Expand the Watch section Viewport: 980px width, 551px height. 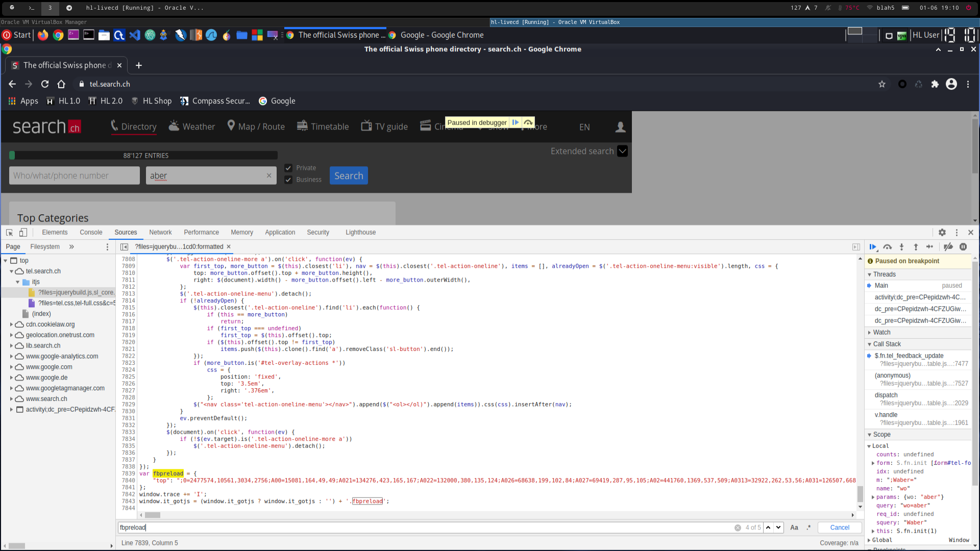tap(881, 332)
